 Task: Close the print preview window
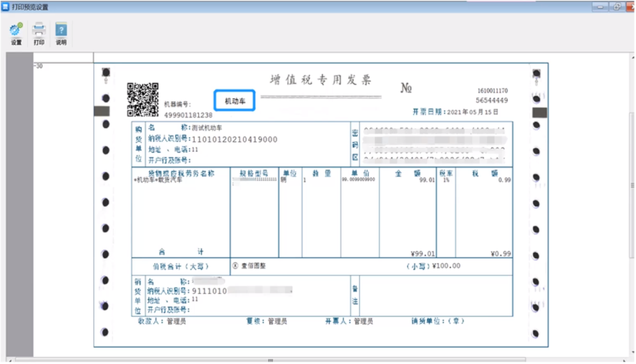[x=631, y=6]
